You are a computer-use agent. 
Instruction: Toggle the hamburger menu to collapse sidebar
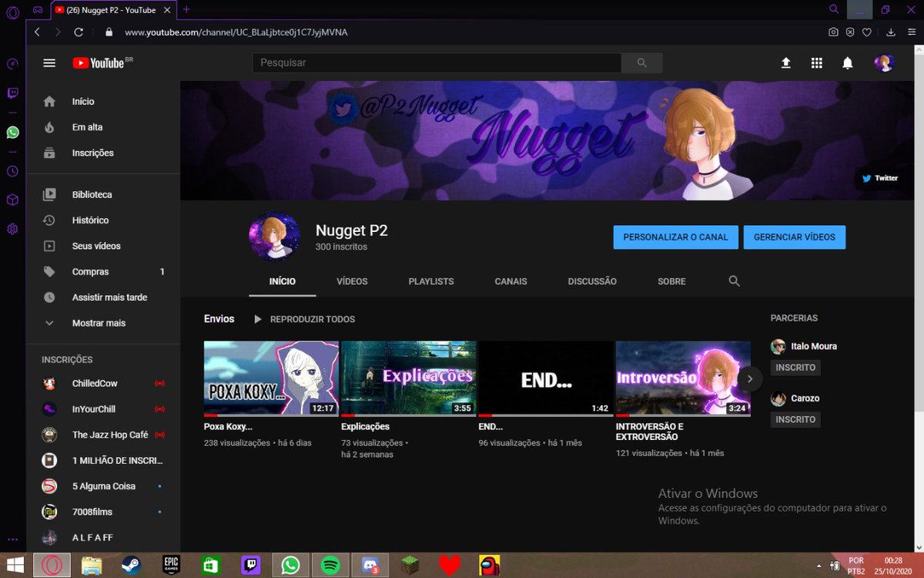(x=49, y=62)
